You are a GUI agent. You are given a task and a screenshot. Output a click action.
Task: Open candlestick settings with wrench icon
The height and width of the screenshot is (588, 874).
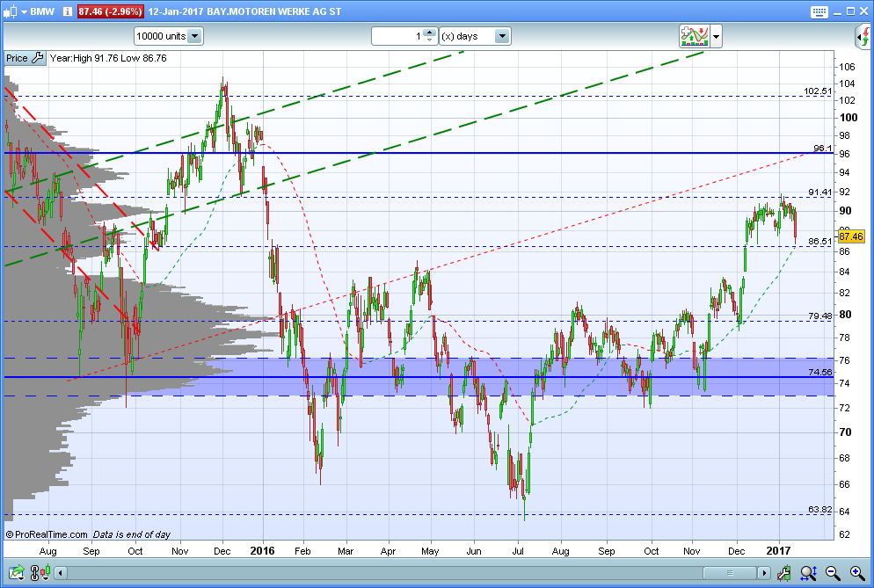[784, 572]
